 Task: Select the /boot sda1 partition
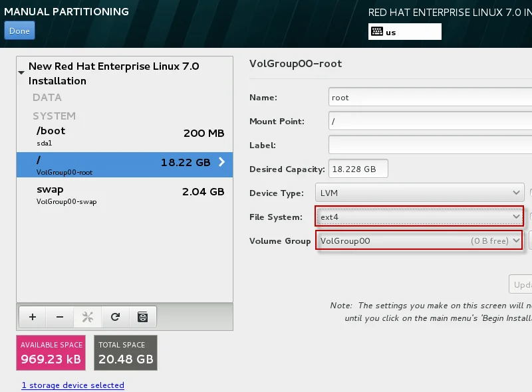click(x=124, y=136)
